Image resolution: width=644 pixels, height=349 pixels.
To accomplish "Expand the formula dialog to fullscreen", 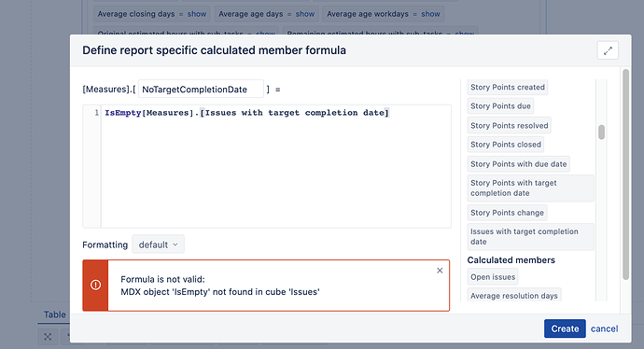I will [608, 50].
